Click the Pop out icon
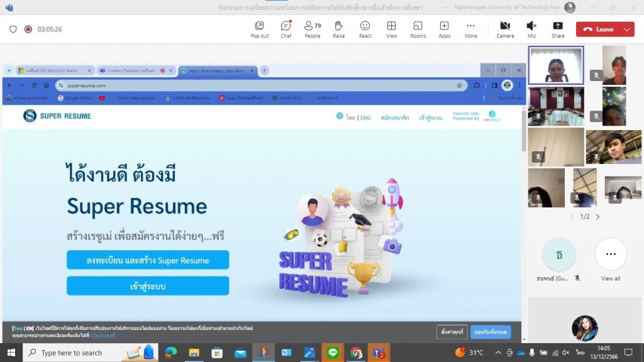 coord(259,29)
